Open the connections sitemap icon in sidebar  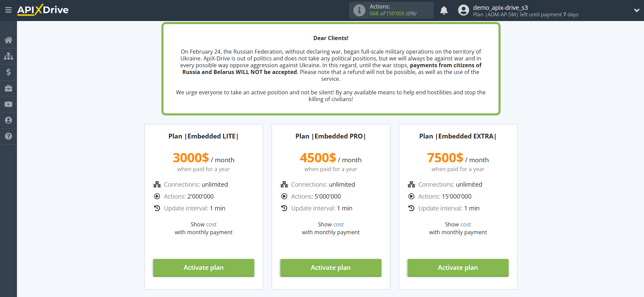tap(8, 56)
